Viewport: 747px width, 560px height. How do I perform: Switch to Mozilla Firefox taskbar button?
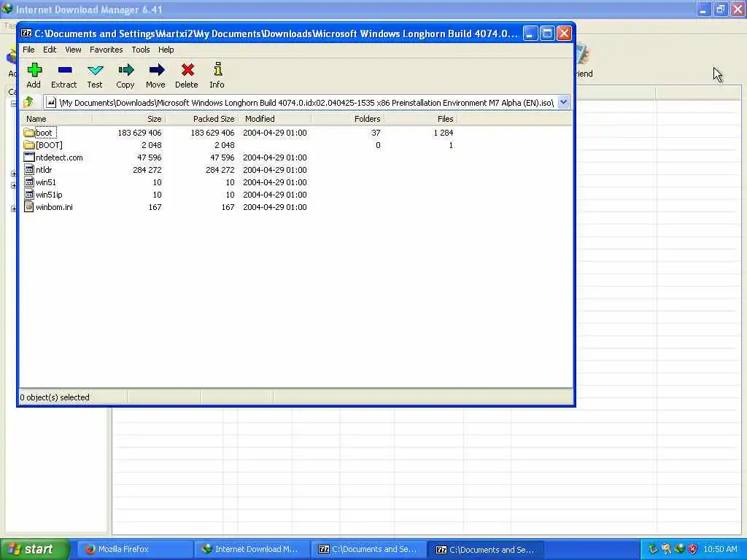coord(133,549)
